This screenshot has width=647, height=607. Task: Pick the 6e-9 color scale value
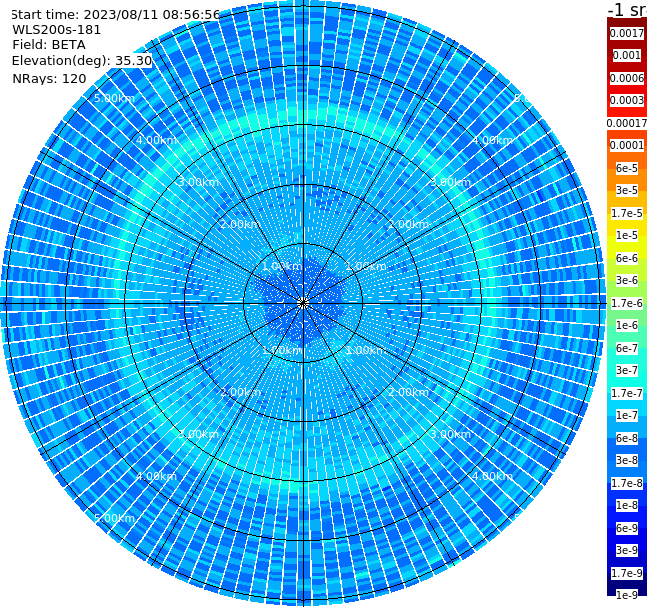coord(627,528)
